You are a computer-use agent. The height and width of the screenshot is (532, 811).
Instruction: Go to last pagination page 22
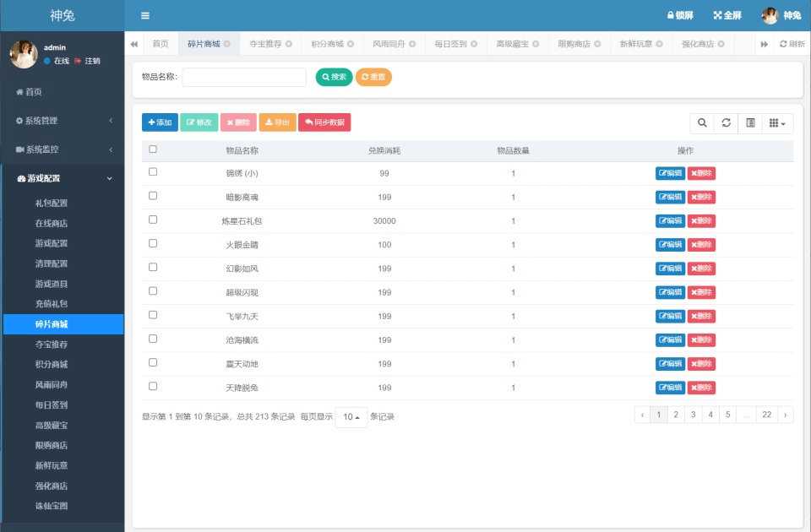tap(766, 415)
